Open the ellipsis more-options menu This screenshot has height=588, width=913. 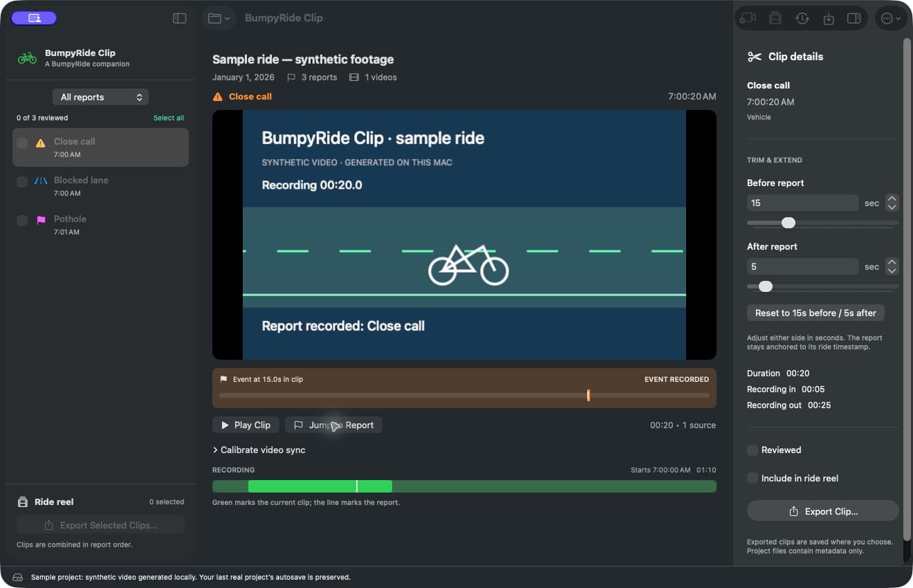[x=891, y=18]
